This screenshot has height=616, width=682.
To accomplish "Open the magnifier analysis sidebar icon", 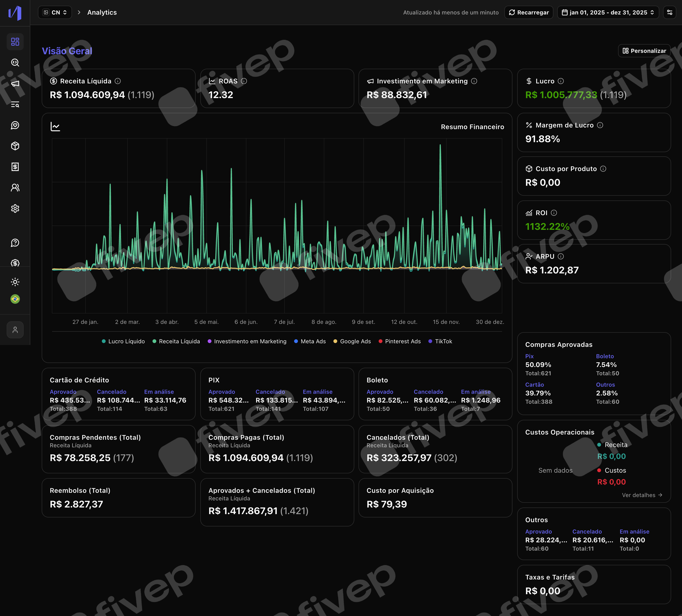I will [x=15, y=63].
